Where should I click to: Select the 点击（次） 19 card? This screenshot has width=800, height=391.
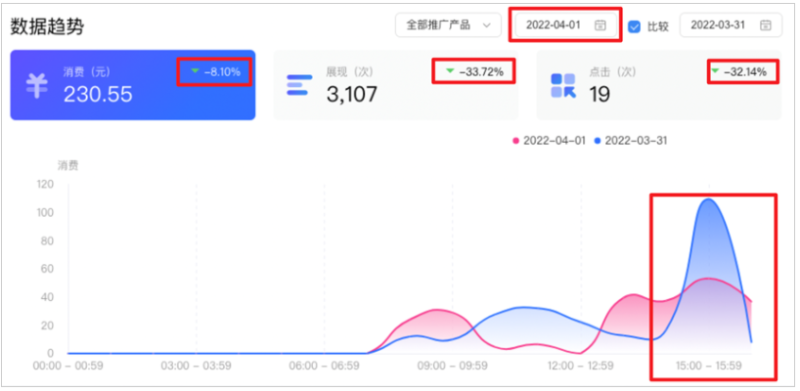click(x=659, y=85)
